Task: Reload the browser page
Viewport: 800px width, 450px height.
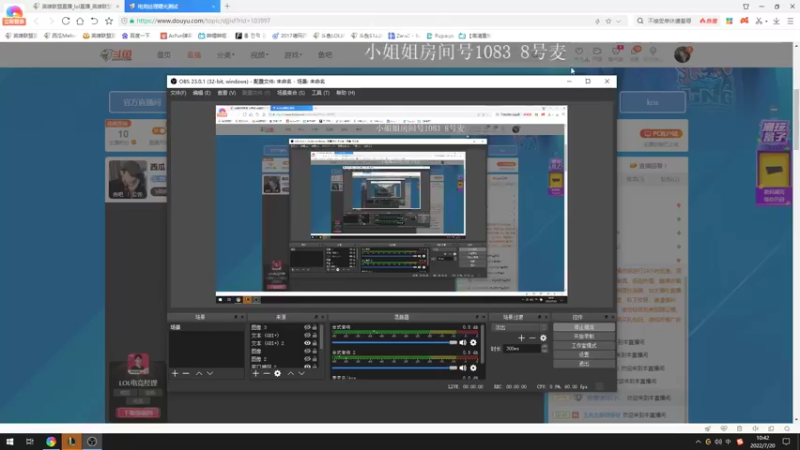Action: pyautogui.click(x=66, y=21)
